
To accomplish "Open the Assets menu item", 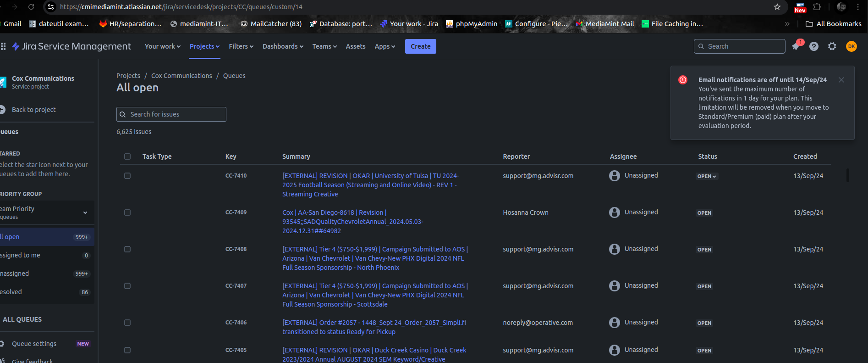I will coord(356,46).
